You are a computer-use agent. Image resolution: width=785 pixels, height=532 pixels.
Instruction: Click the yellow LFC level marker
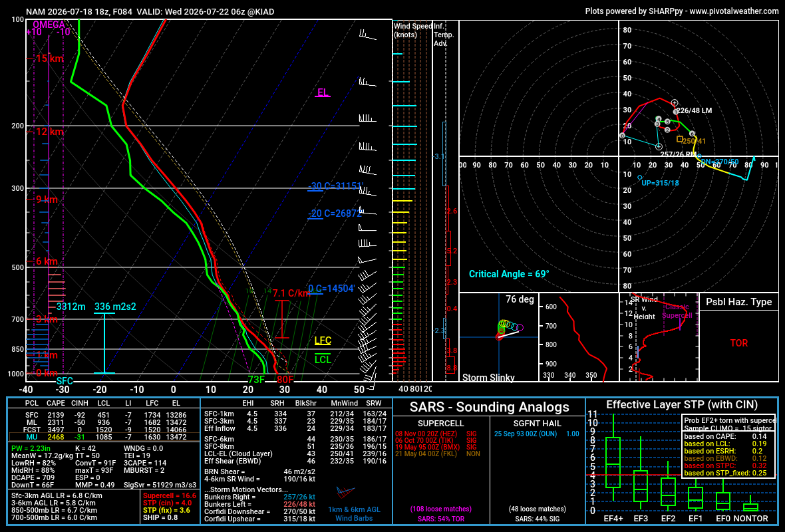coord(323,341)
